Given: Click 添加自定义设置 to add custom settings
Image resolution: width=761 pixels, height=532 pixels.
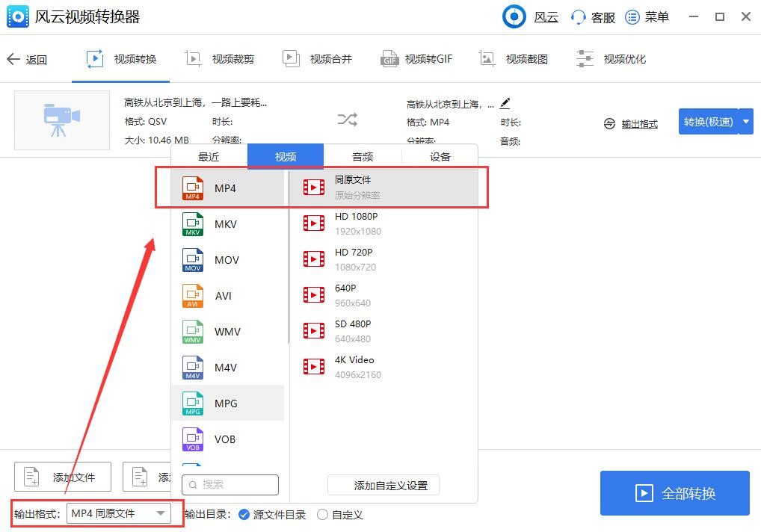Looking at the screenshot, I should [383, 485].
